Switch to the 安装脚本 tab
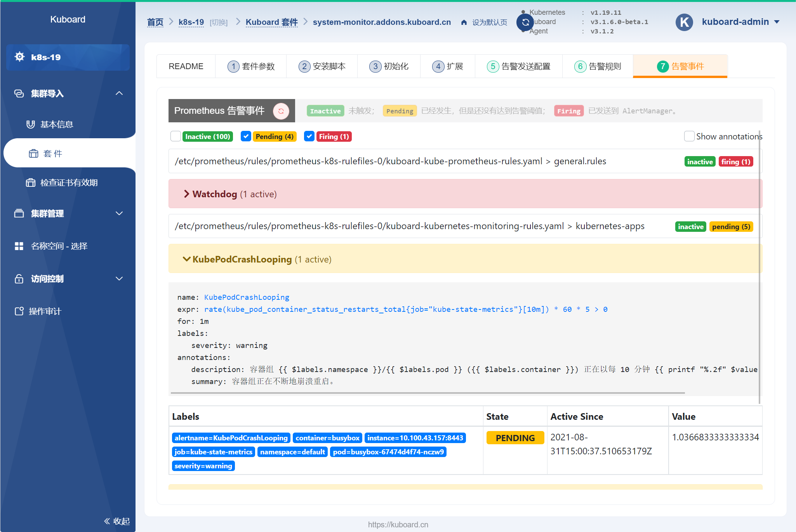 pyautogui.click(x=322, y=66)
